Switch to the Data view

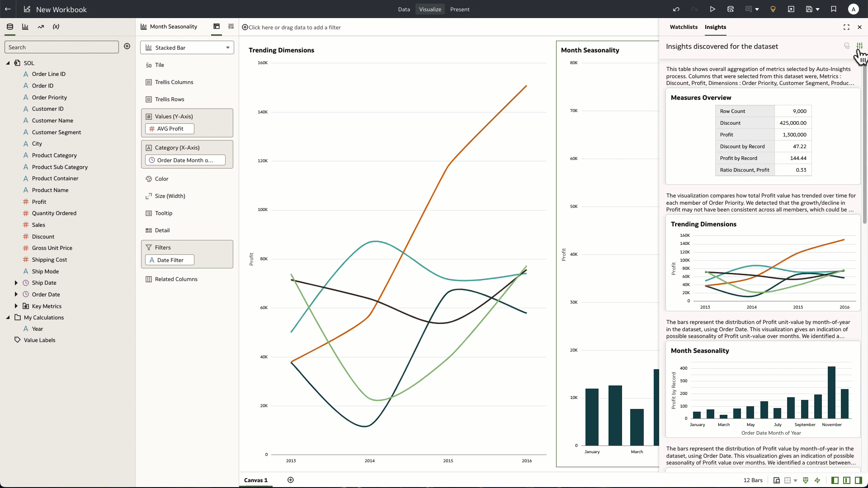(404, 9)
